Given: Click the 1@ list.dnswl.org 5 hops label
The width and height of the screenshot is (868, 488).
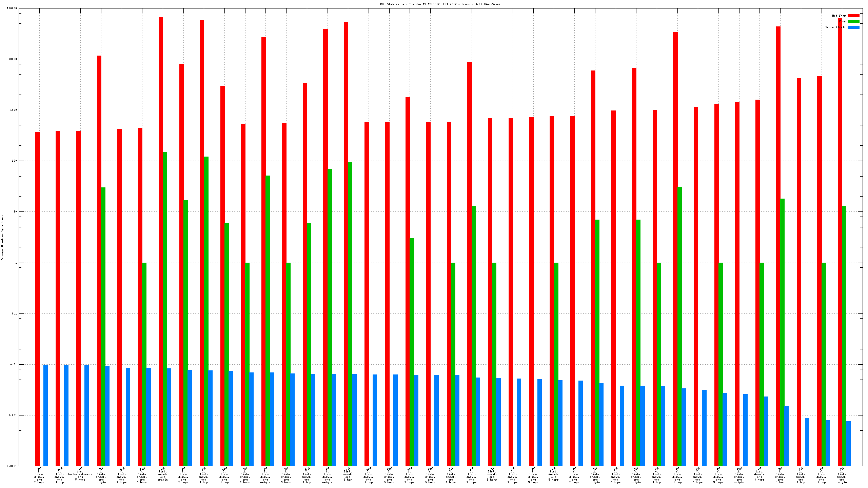Looking at the screenshot, I should [554, 474].
